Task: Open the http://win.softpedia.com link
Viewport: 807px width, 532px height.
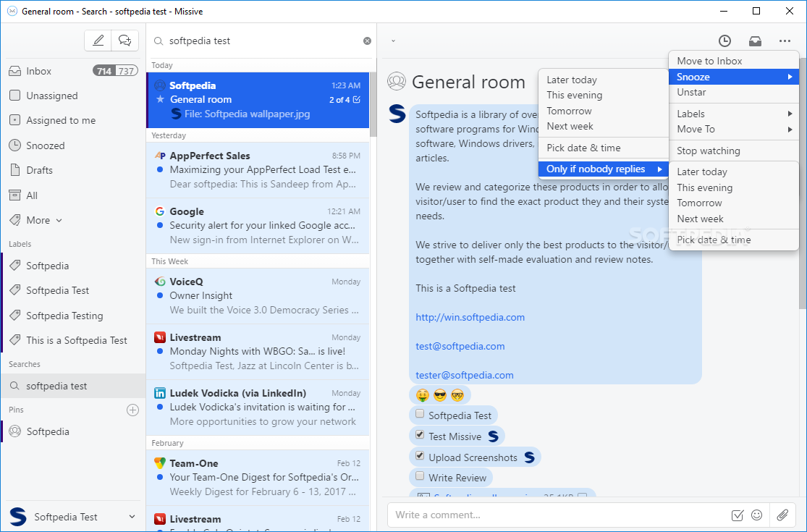Action: 470,317
